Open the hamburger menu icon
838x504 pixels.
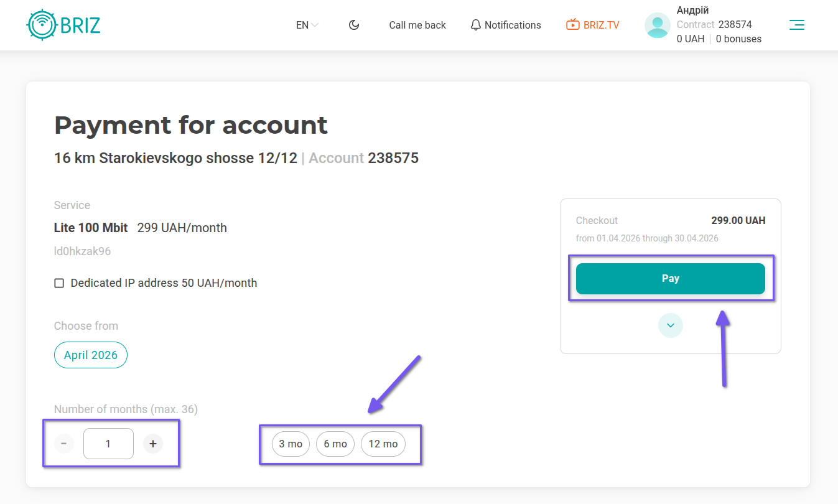click(x=796, y=25)
